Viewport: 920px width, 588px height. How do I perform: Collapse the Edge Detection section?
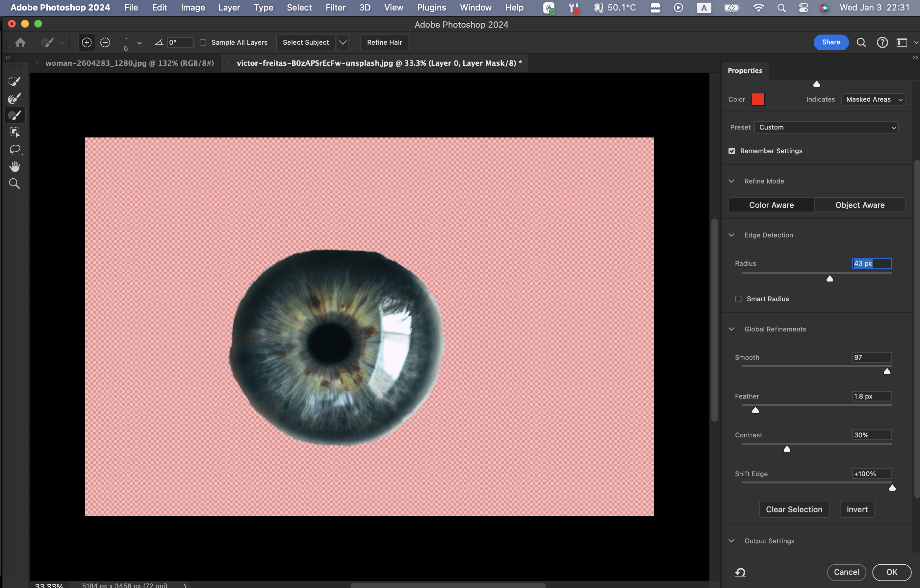coord(731,235)
